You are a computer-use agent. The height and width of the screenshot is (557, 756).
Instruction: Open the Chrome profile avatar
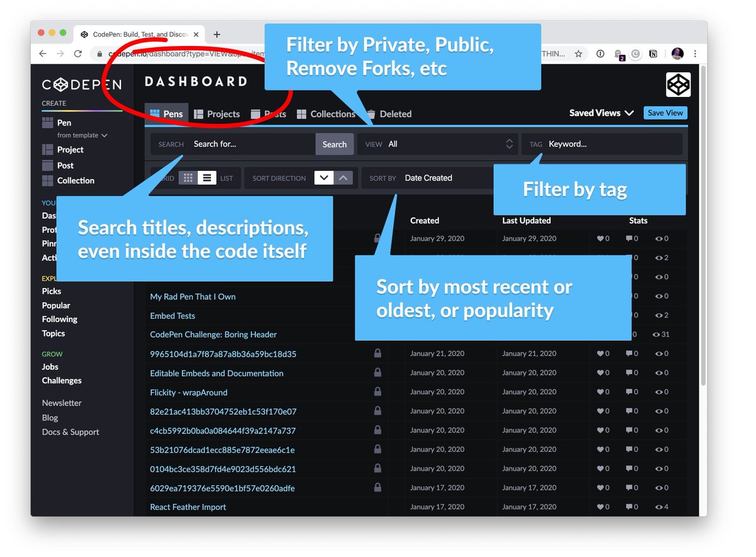click(677, 54)
